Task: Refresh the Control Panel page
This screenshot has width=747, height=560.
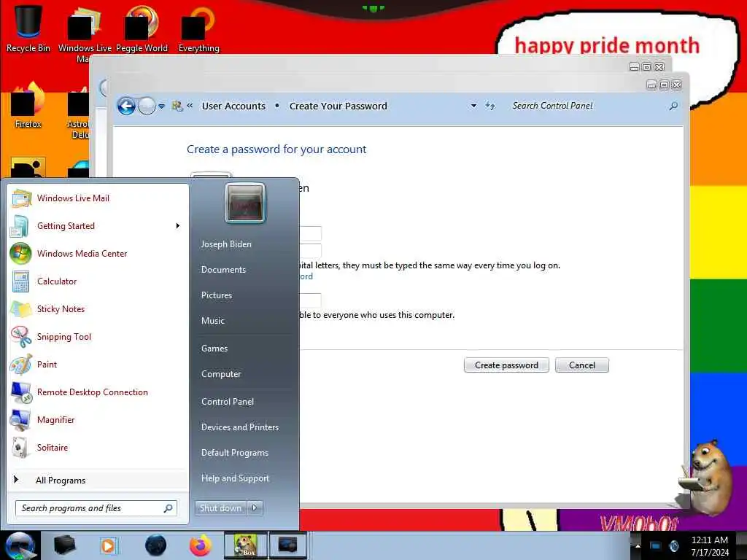Action: pos(490,106)
